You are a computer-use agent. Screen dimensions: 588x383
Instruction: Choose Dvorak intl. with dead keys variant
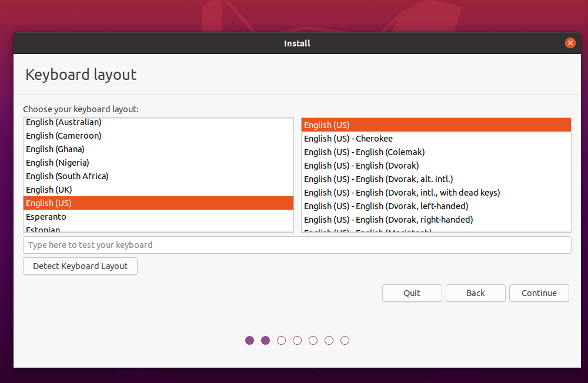[436, 193]
